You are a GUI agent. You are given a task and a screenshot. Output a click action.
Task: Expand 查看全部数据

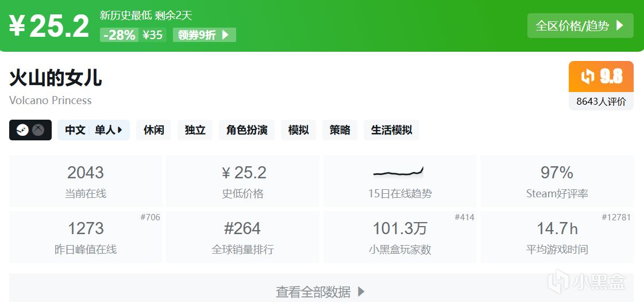point(321,289)
